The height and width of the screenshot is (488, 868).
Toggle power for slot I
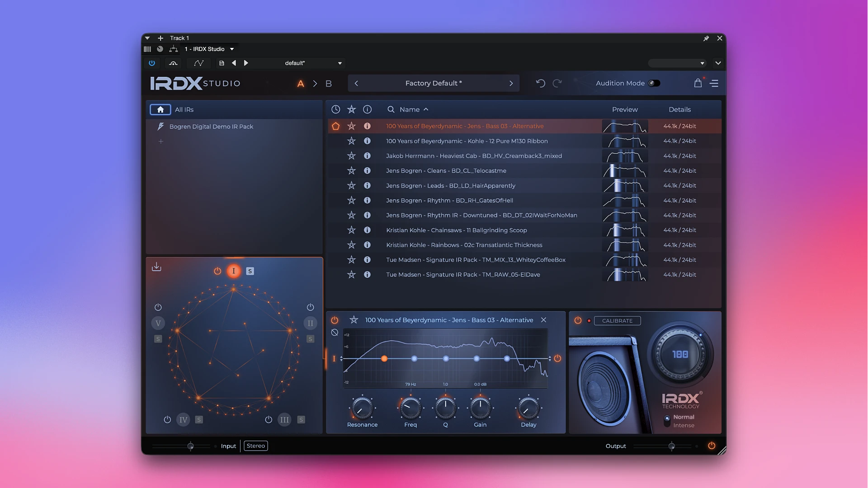pos(217,271)
